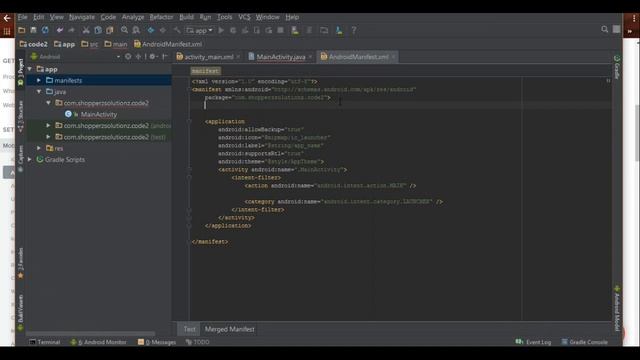This screenshot has height=360, width=640.
Task: Click the Undo arrow icon
Action: click(60, 30)
